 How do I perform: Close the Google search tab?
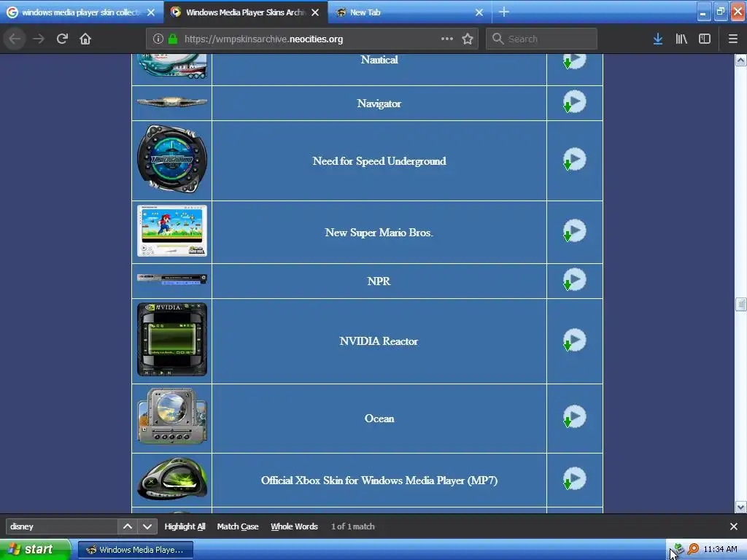click(151, 12)
